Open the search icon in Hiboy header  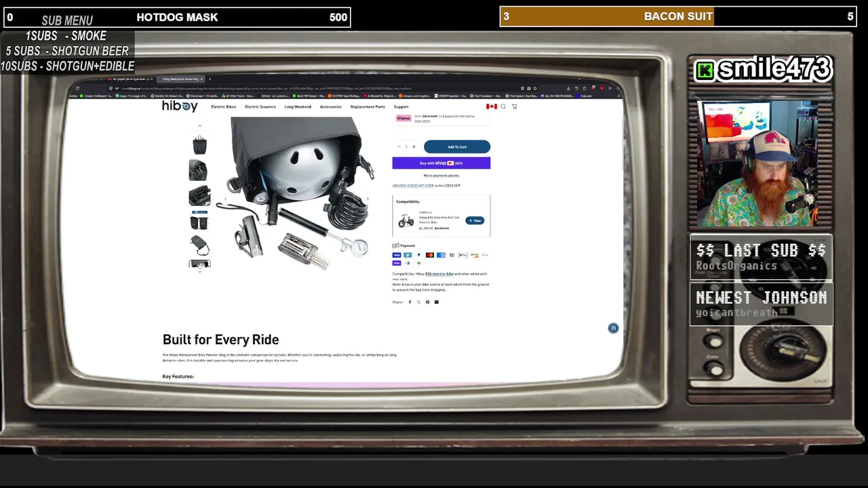pyautogui.click(x=503, y=106)
